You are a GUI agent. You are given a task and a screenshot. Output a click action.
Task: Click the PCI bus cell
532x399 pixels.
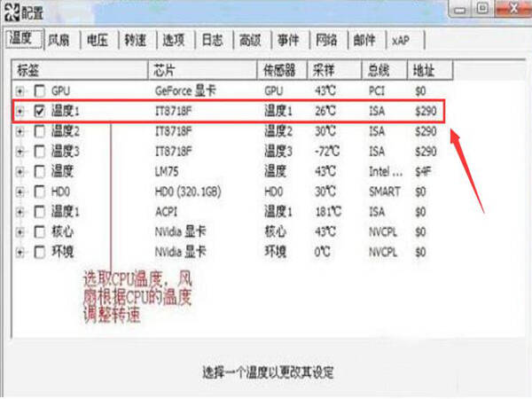[377, 91]
